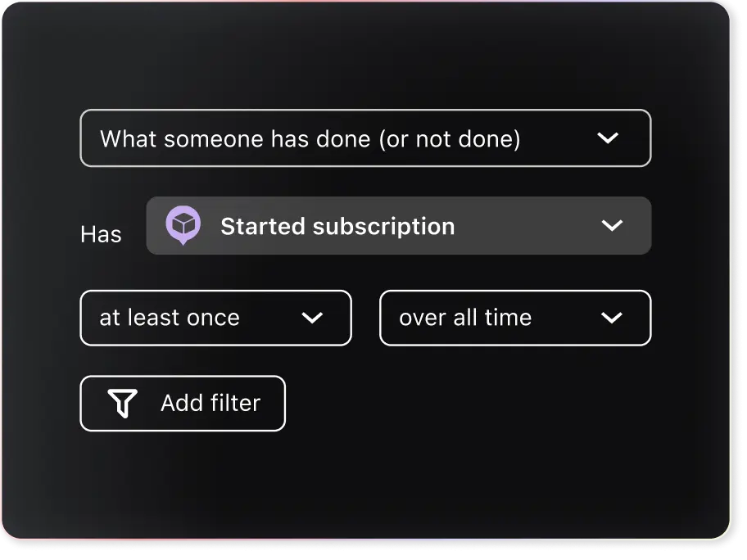Click the funnel icon on Add filter
This screenshot has height=560, width=747.
coord(122,403)
